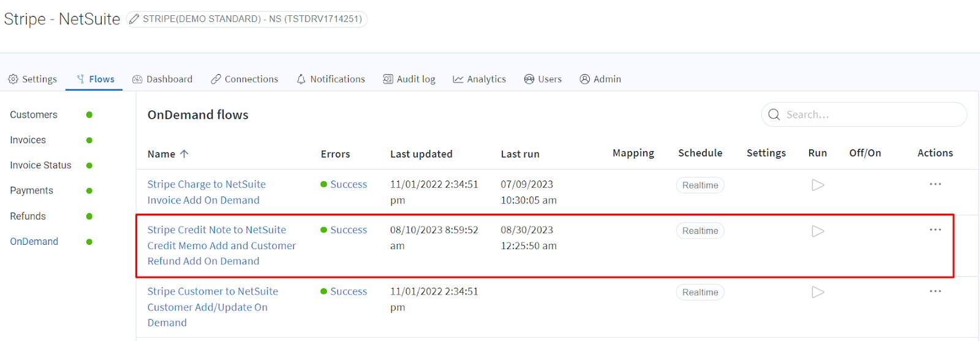Select Invoices flow group in sidebar
The width and height of the screenshot is (980, 341).
[x=28, y=140]
